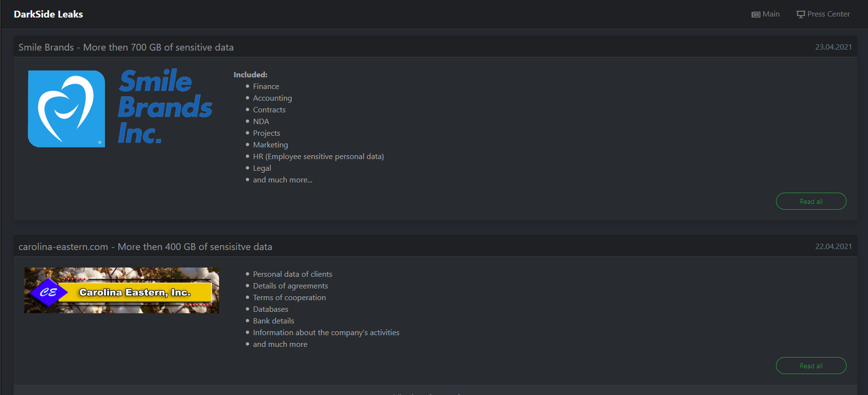Open the Smile Brands post heading
This screenshot has width=868, height=395.
pyautogui.click(x=126, y=47)
